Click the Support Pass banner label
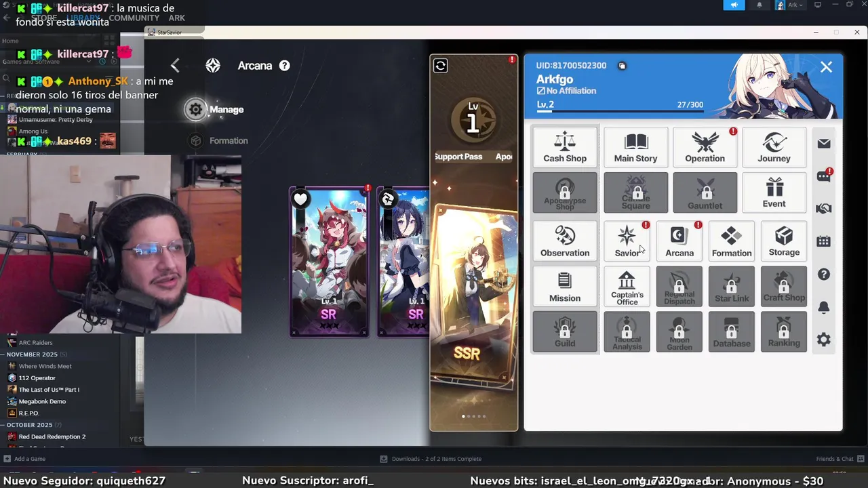The width and height of the screenshot is (868, 488). coord(458,157)
